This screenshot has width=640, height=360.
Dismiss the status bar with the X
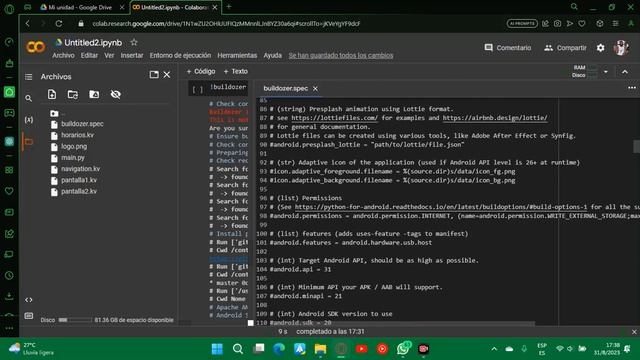tap(634, 332)
